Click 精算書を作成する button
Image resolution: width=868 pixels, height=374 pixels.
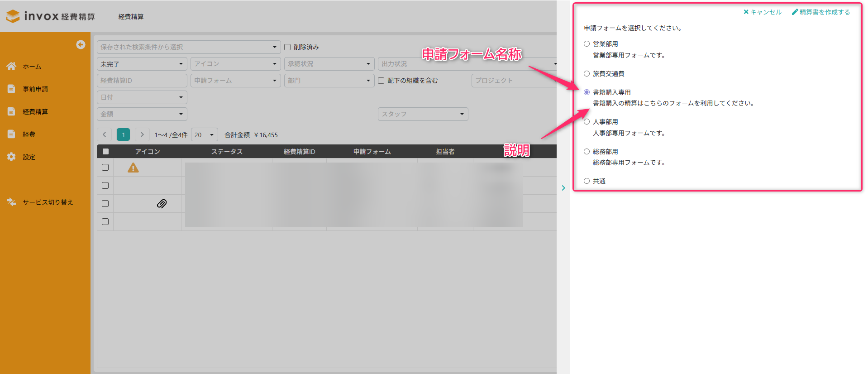(x=821, y=12)
